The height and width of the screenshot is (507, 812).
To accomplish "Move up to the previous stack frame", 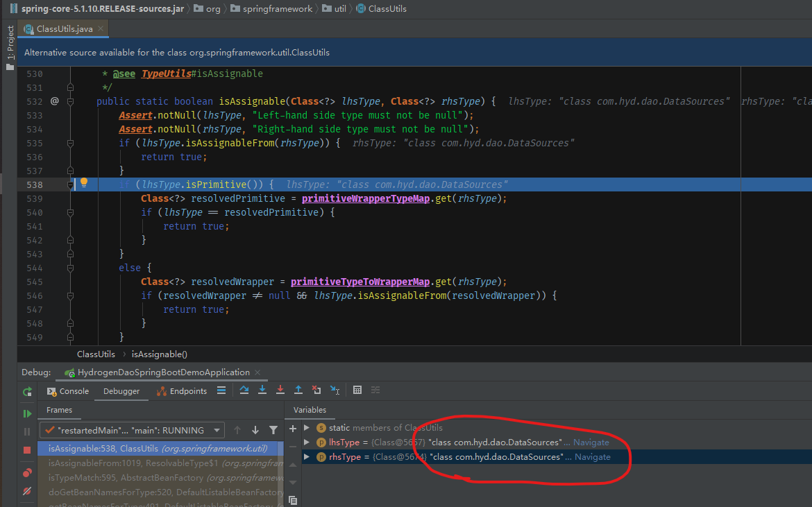I will coord(237,430).
